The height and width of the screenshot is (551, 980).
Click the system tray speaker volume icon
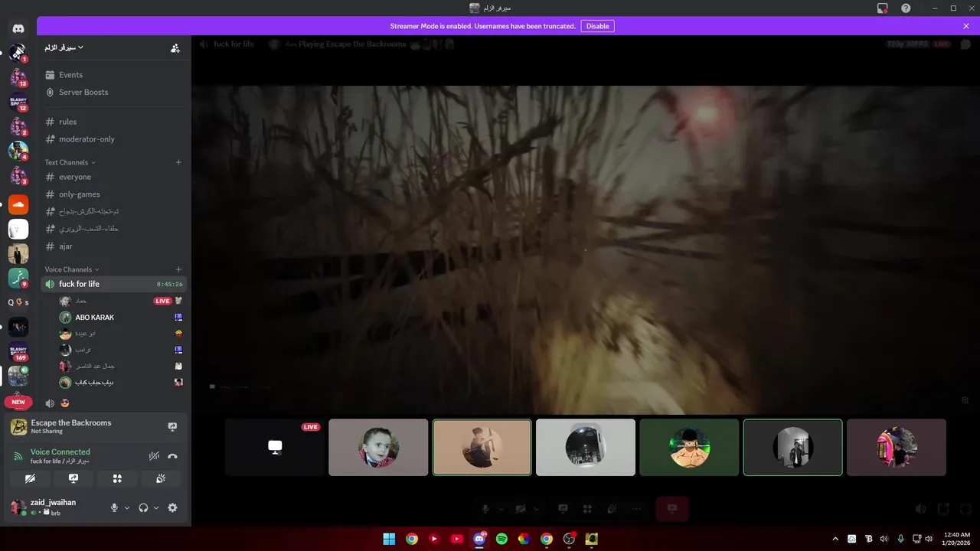click(929, 539)
